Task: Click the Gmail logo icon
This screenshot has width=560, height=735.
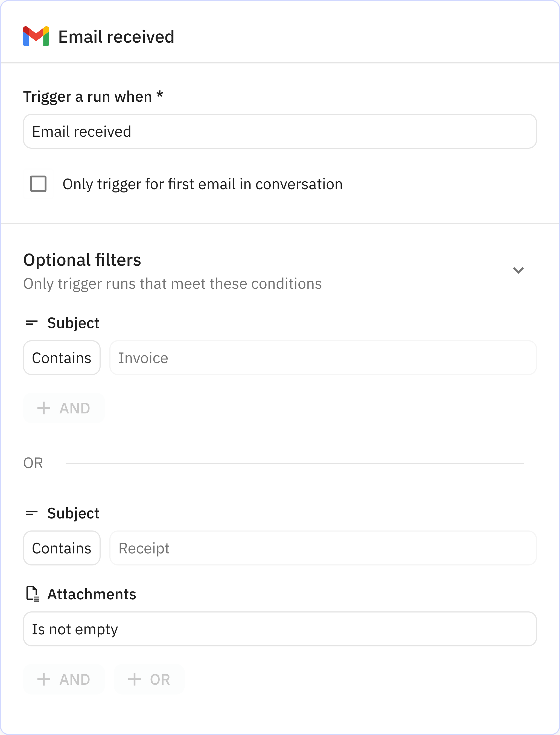Action: pyautogui.click(x=36, y=36)
